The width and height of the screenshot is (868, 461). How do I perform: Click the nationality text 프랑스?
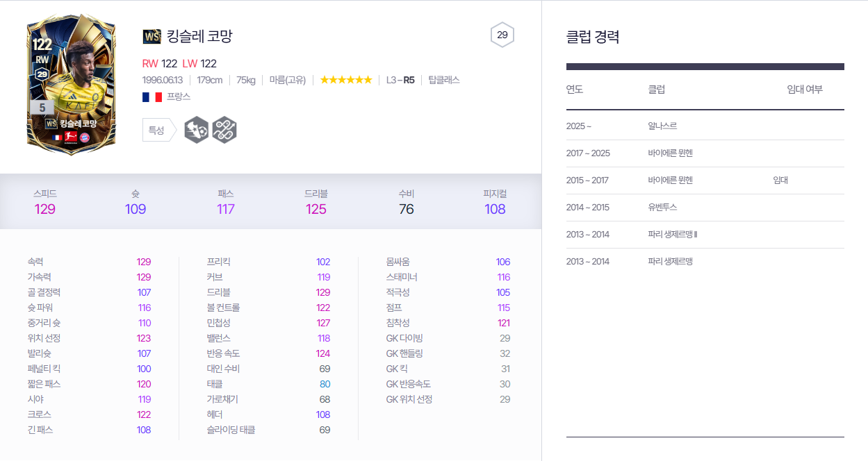click(x=179, y=97)
